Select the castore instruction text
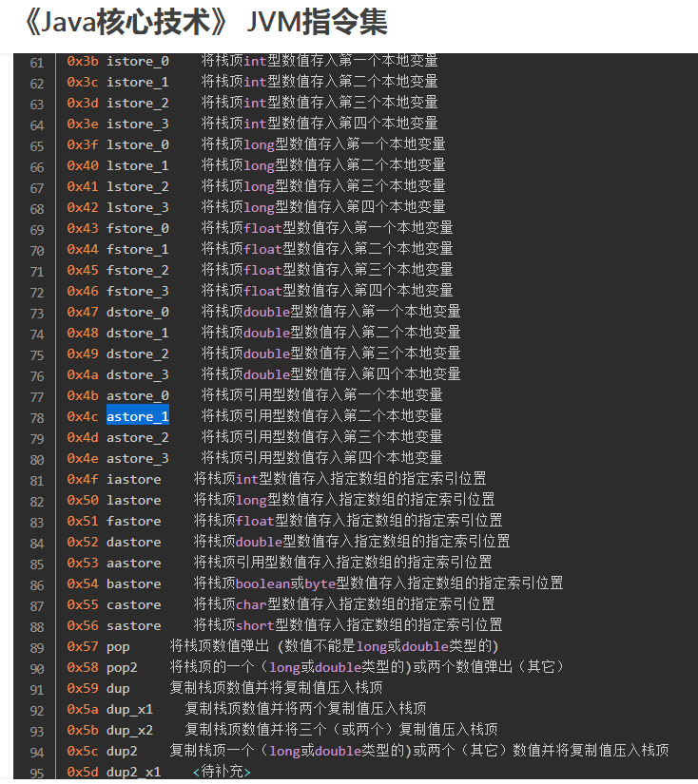This screenshot has width=698, height=784. pos(133,605)
